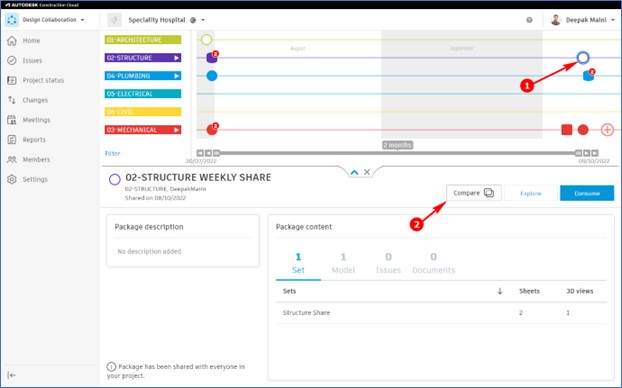Viewport: 622px width, 388px height.
Task: Expand the 02-STRUCTURE team arrow
Action: coord(177,58)
